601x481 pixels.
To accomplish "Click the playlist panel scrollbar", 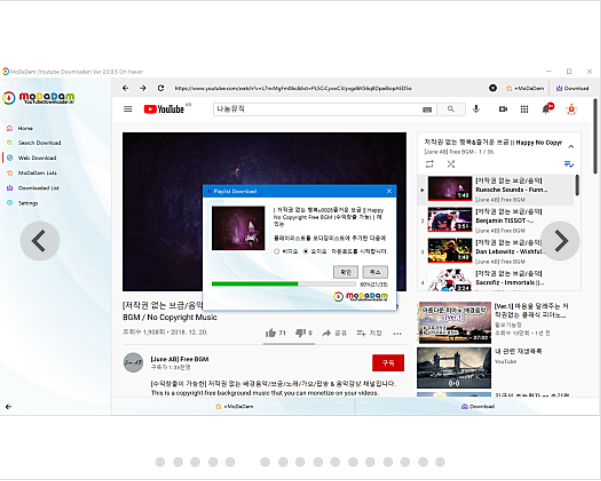I will click(x=577, y=185).
